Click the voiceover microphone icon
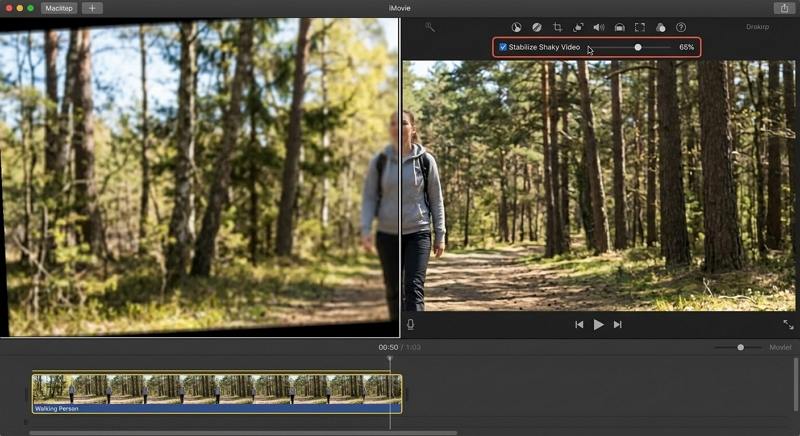This screenshot has height=436, width=800. click(x=411, y=324)
